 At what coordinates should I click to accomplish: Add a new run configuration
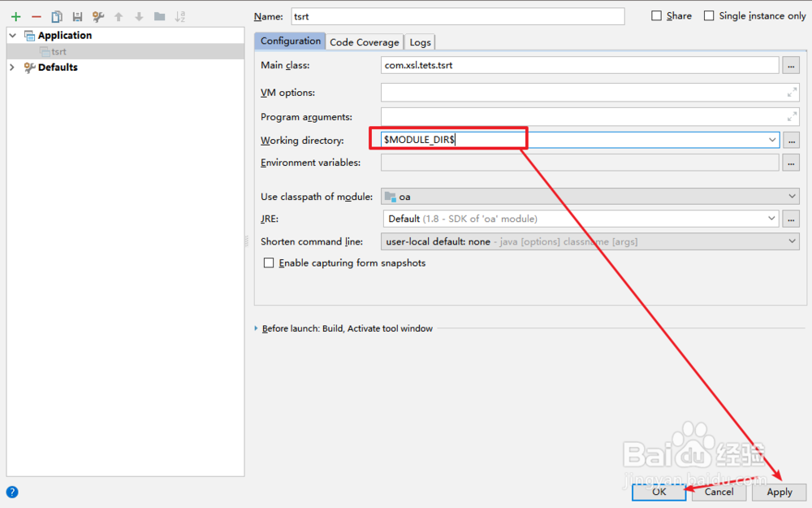click(x=15, y=15)
